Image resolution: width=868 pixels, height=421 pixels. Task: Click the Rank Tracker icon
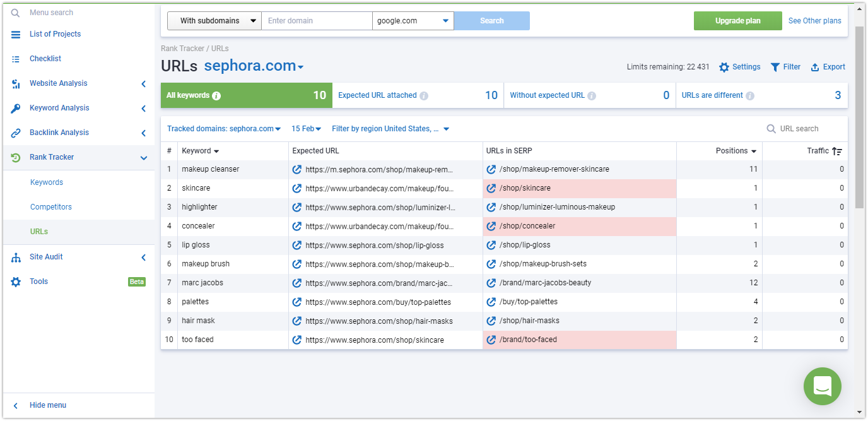16,157
